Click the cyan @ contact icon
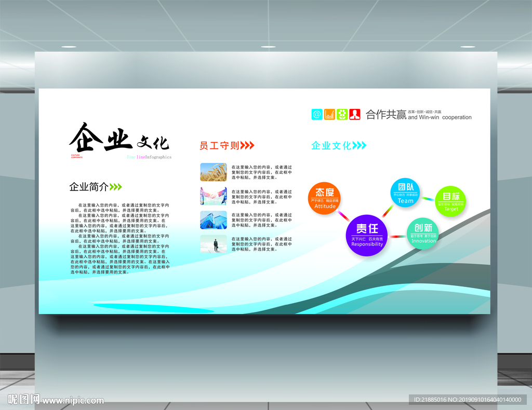532x410 pixels. [x=317, y=114]
